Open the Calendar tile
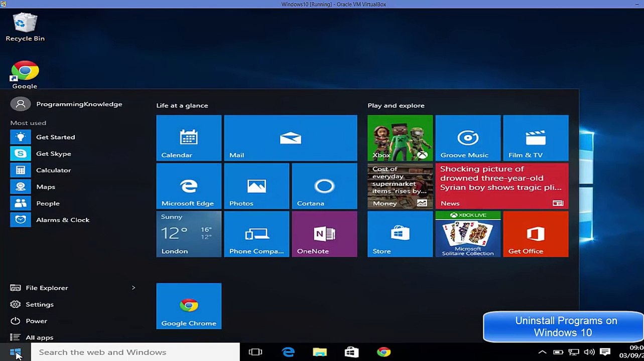Viewport: 644px width, 361px height. (x=189, y=138)
